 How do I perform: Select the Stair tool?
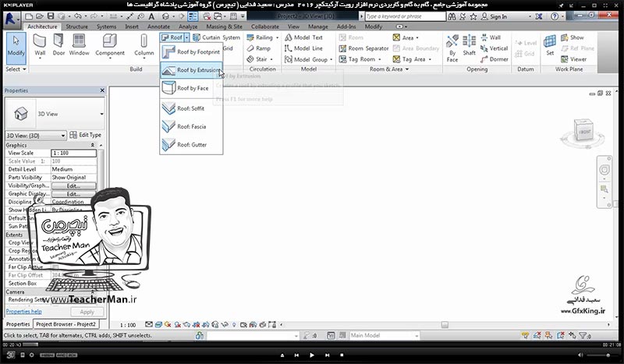pos(257,59)
